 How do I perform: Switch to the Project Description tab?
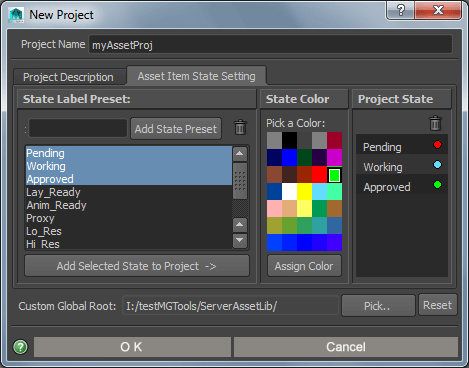[x=68, y=77]
